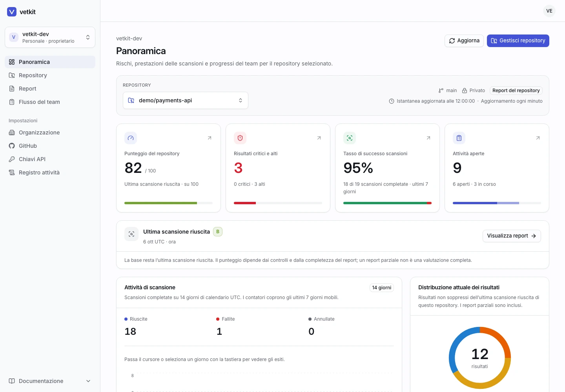Click the Annullate count 0
Image resolution: width=565 pixels, height=392 pixels.
point(312,332)
